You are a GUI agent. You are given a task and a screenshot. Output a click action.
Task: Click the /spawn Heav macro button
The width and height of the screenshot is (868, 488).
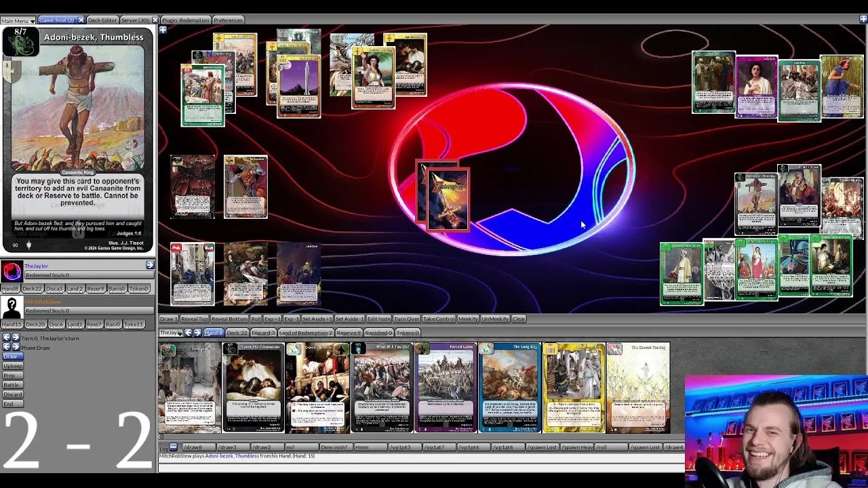577,447
